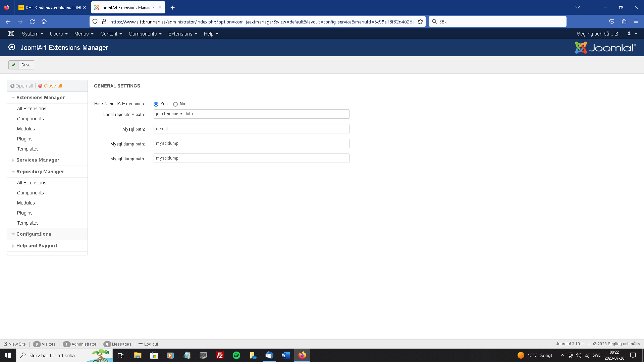This screenshot has width=644, height=362.
Task: Open Spotify from the taskbar
Action: 236,355
